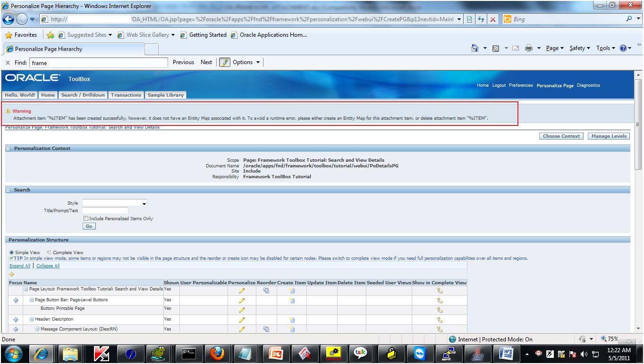The height and width of the screenshot is (364, 644).
Task: Click the Next button in Find bar
Action: 206,62
